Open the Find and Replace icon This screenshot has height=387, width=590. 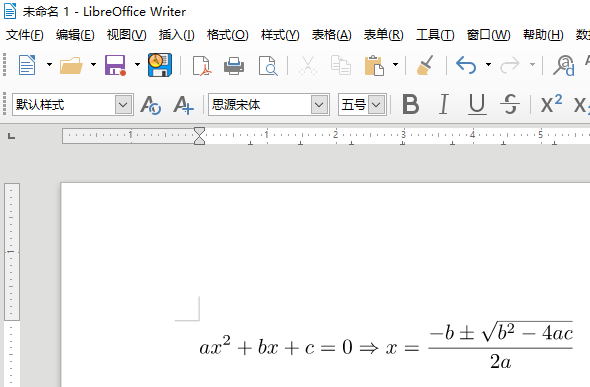pyautogui.click(x=564, y=65)
